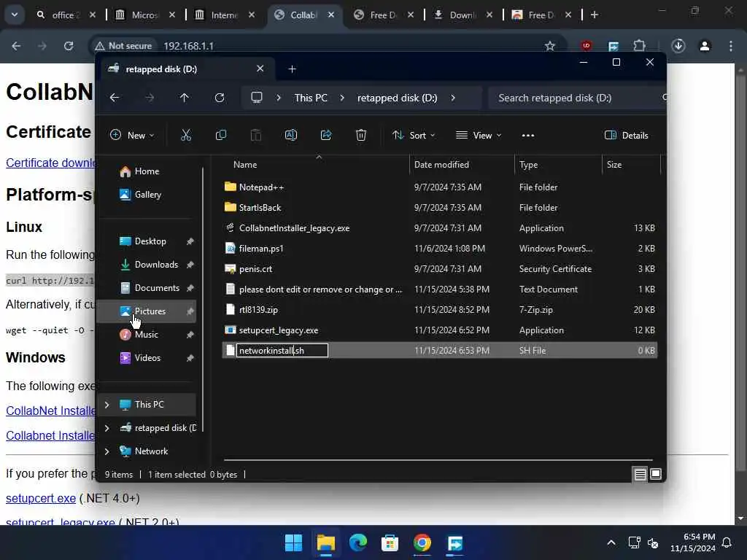Screen dimensions: 747x560
Task: Go up one folder level
Action: [x=185, y=98]
